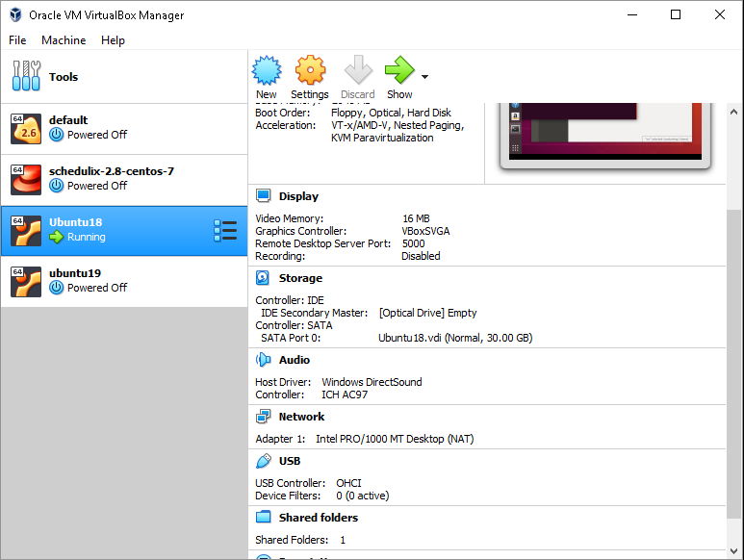Click the VirtualBox cube logo in title bar
Viewport: 744px width, 560px height.
pos(15,14)
